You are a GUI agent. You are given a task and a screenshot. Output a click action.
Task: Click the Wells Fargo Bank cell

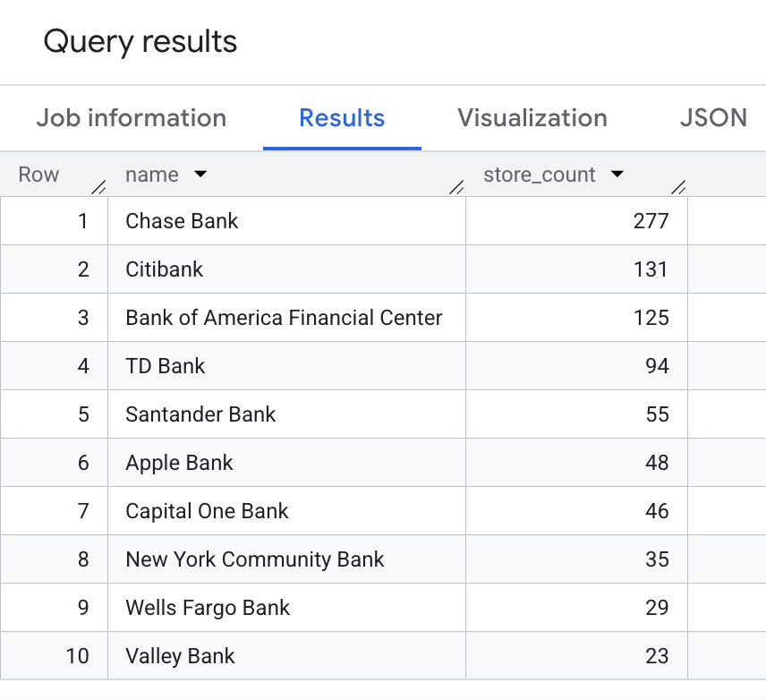pos(207,607)
